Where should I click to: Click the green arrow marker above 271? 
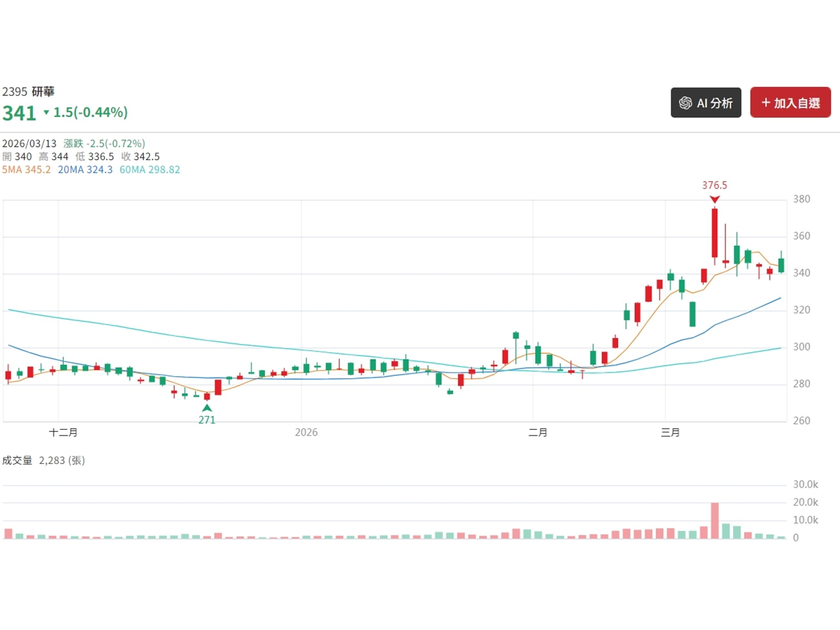tap(207, 407)
